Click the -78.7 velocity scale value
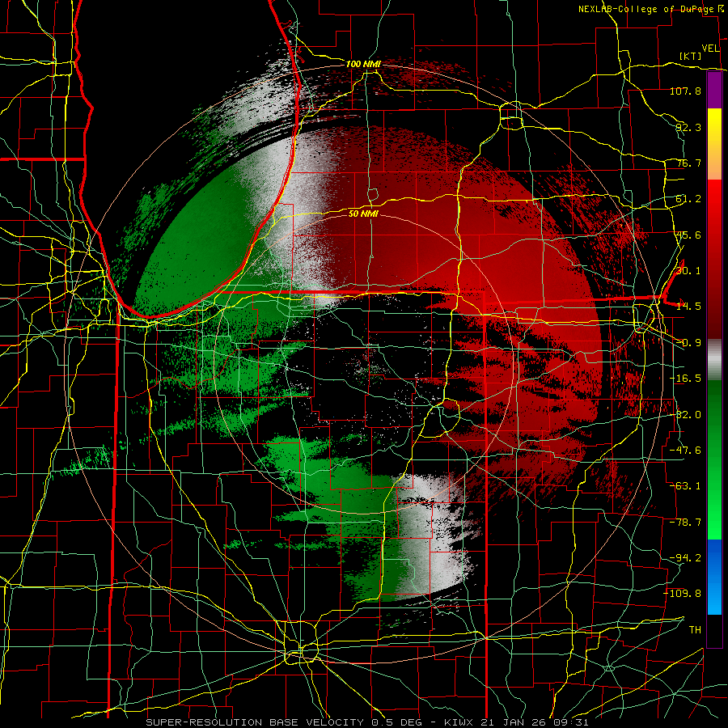The height and width of the screenshot is (728, 728). [x=685, y=523]
